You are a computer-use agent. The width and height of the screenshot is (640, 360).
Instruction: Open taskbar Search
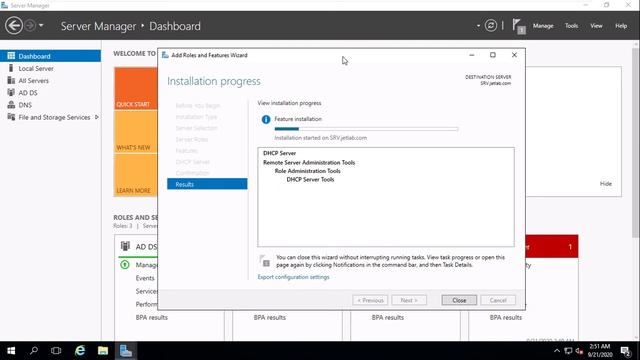tap(34, 351)
